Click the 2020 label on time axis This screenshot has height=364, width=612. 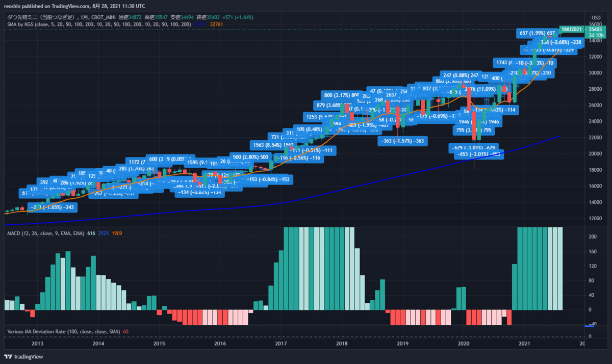[x=464, y=344]
